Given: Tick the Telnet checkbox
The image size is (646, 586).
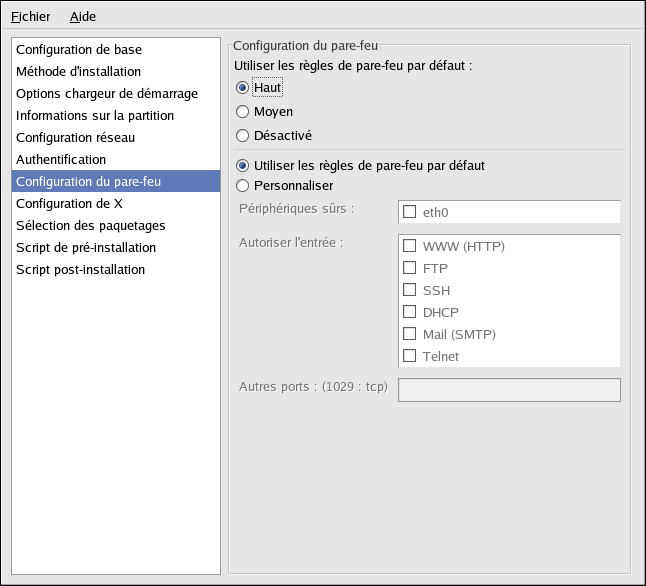Looking at the screenshot, I should point(410,356).
